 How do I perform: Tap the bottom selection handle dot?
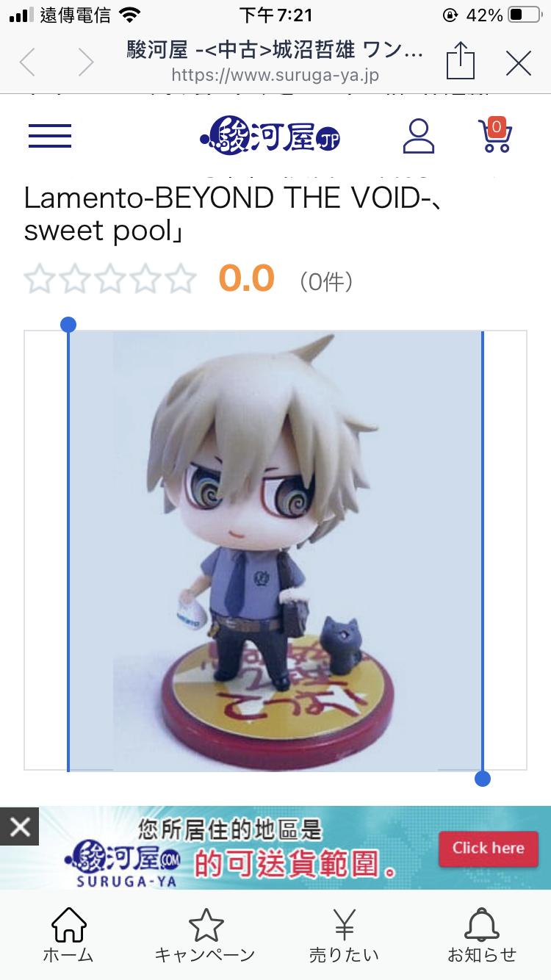(483, 779)
